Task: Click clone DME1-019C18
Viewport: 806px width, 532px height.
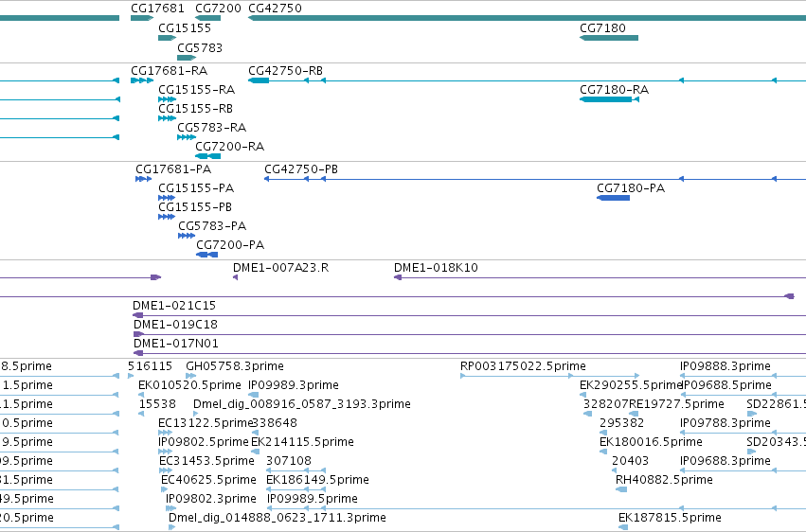Action: [x=470, y=334]
